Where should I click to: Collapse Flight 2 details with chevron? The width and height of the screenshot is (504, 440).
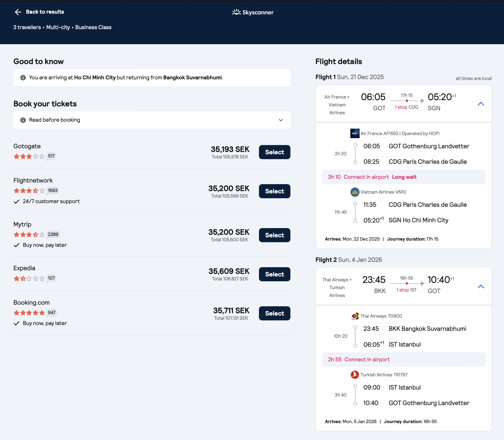[481, 287]
